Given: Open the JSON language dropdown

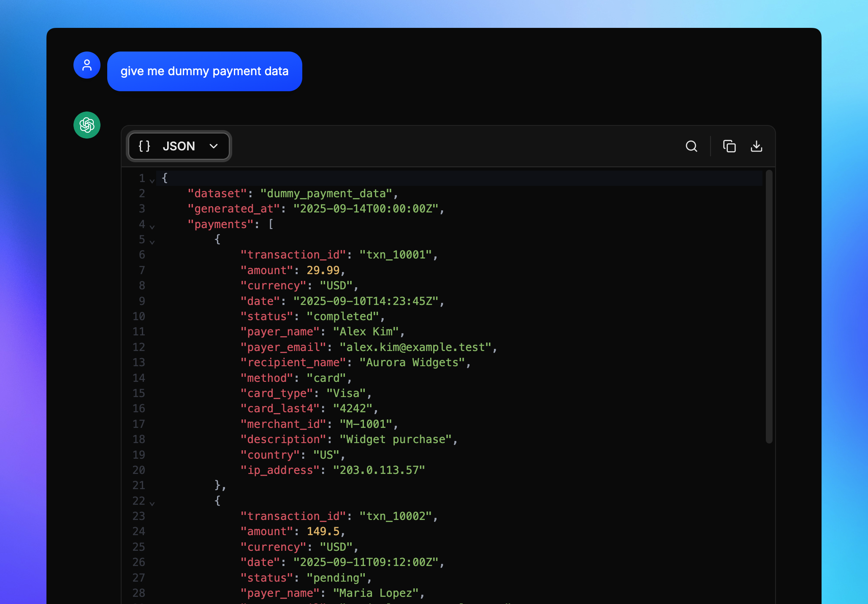Looking at the screenshot, I should point(179,146).
